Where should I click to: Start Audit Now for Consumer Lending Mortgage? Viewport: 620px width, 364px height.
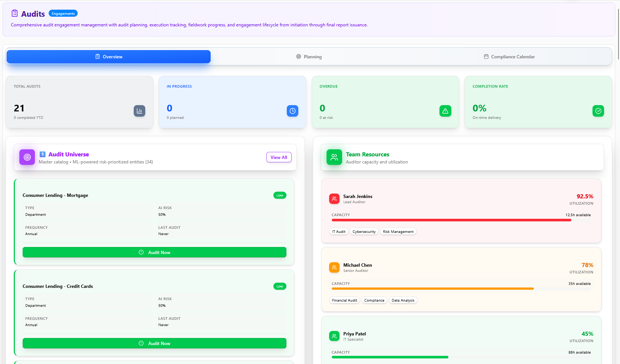(x=155, y=252)
